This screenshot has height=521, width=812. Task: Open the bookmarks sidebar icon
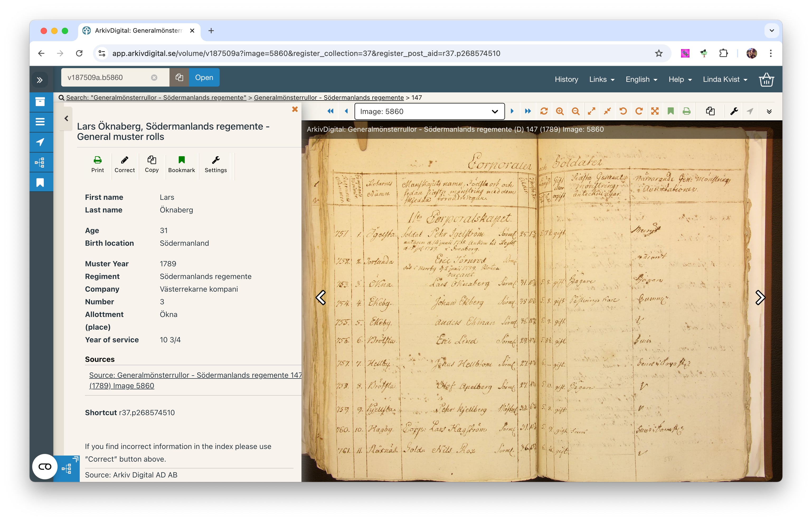tap(40, 183)
